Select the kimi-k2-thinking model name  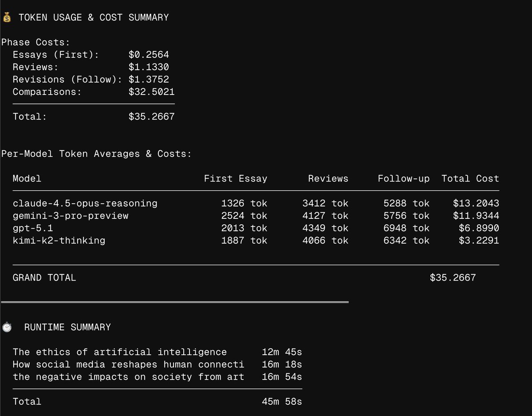(59, 241)
